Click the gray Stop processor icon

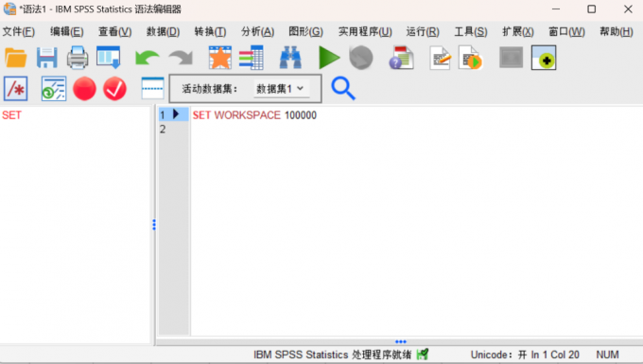pyautogui.click(x=361, y=58)
